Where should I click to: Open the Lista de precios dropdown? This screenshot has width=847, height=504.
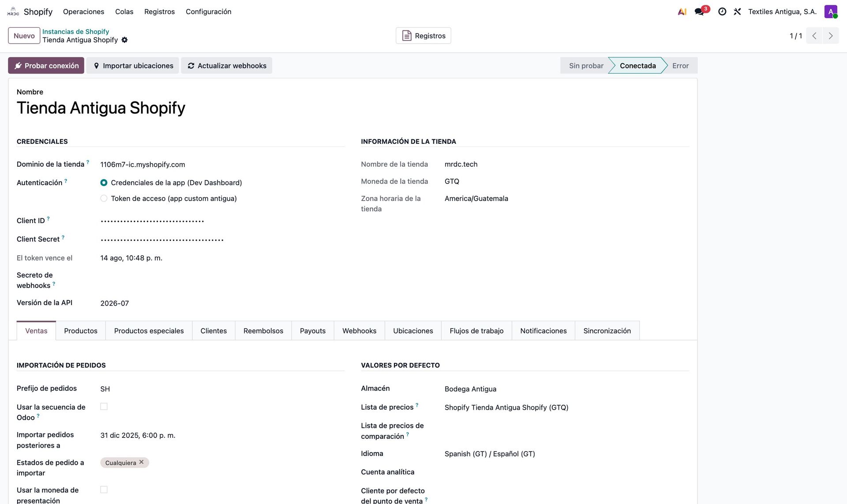566,407
